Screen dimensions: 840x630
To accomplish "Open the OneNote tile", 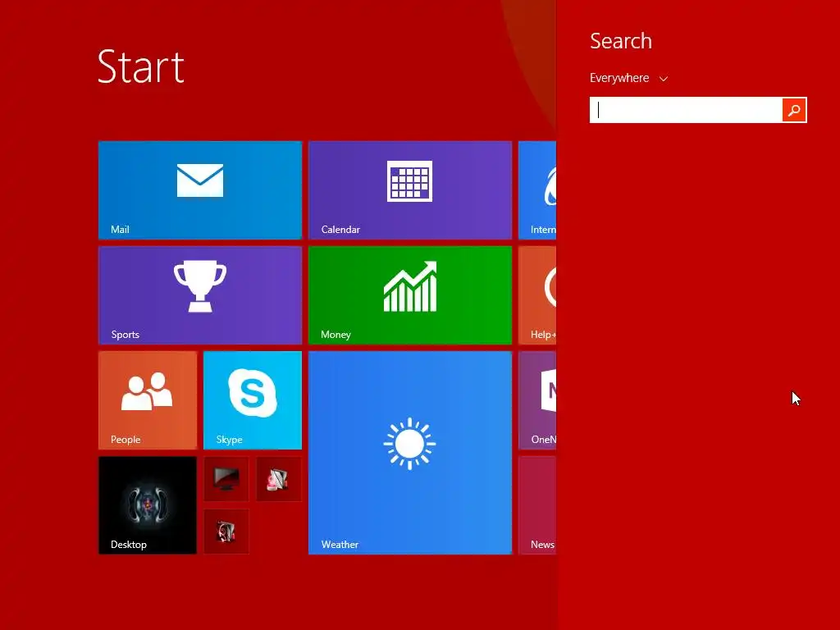I will [537, 399].
